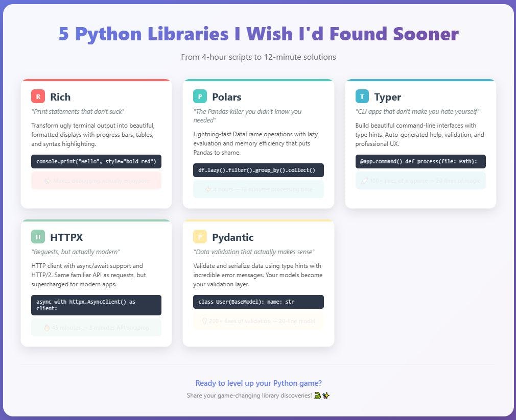Click the faded banner under Pydantic code

click(x=259, y=321)
